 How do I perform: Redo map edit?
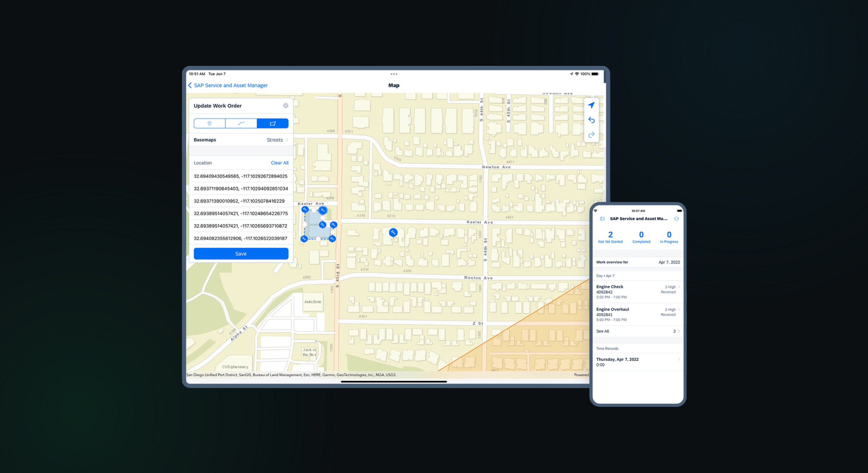click(x=591, y=135)
